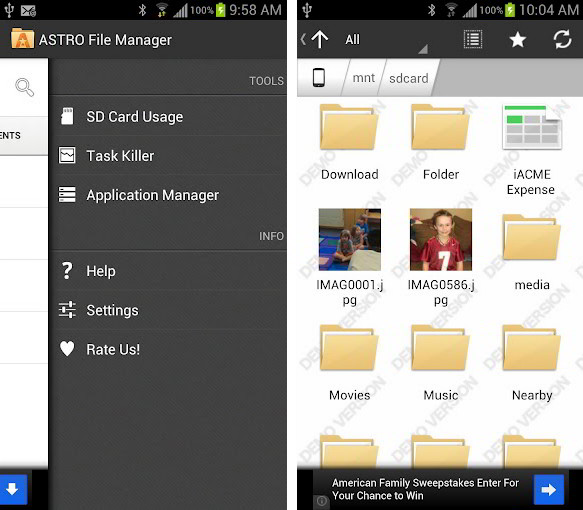
Task: Go up one directory with up arrow
Action: point(319,39)
